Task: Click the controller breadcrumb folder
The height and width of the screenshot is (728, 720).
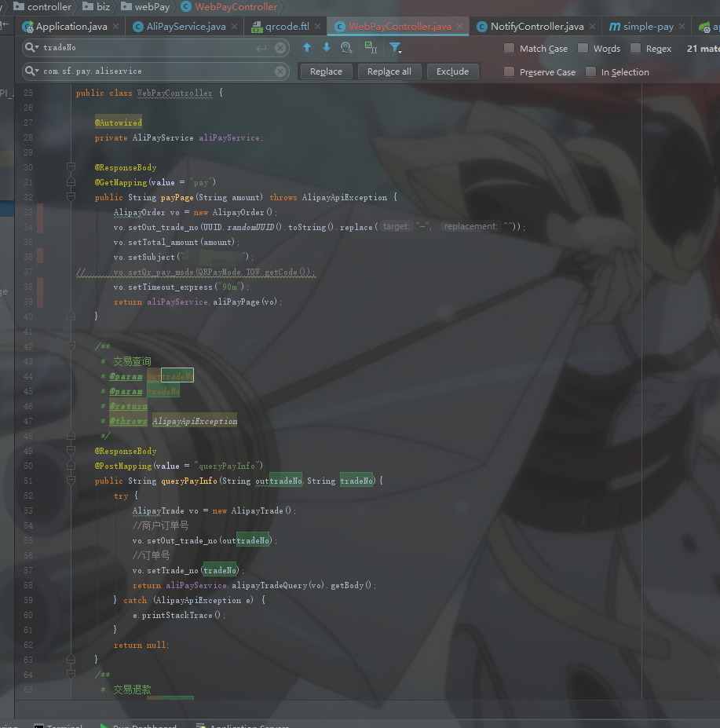Action: (42, 7)
